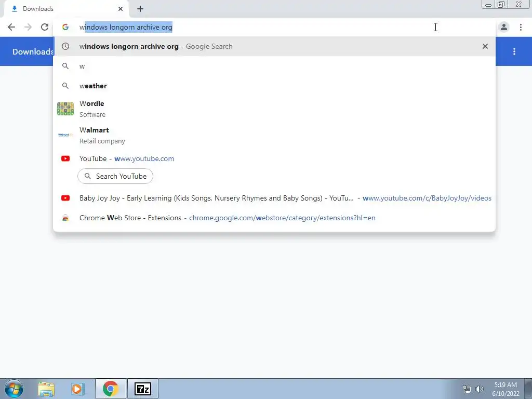
Task: Click the history clock icon of first suggestion
Action: [65, 46]
